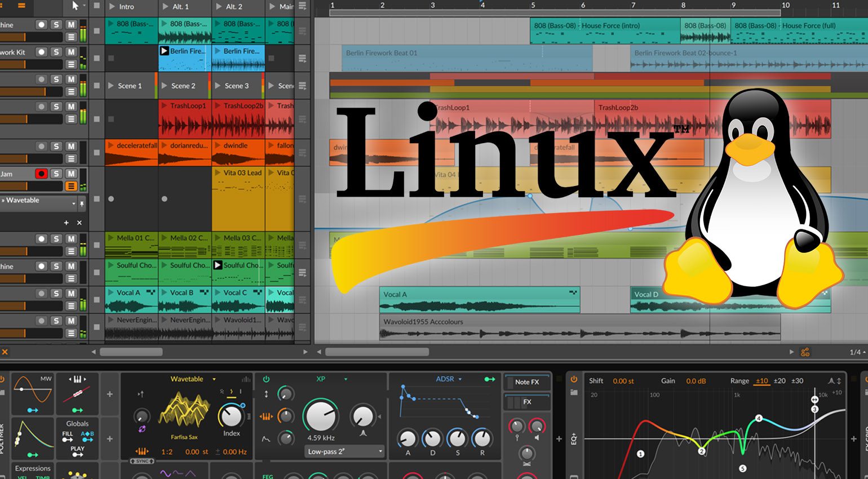This screenshot has height=479, width=868.
Task: Select the pointer tool in the top bar
Action: [76, 6]
